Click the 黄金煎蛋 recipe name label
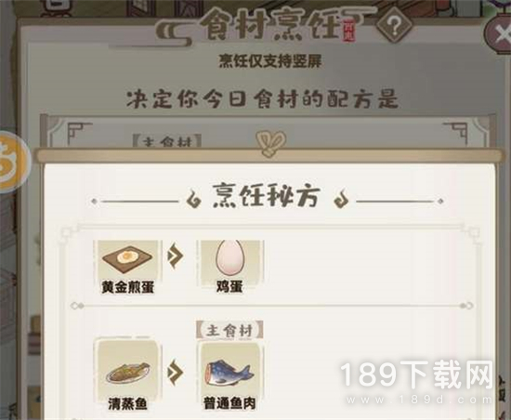The height and width of the screenshot is (420, 511). coord(127,288)
